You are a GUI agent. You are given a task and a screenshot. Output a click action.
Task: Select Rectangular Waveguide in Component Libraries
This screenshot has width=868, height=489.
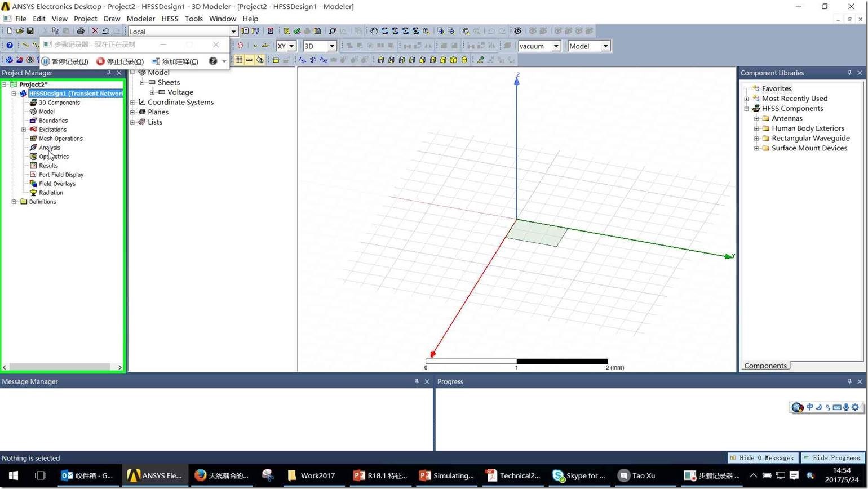click(811, 138)
